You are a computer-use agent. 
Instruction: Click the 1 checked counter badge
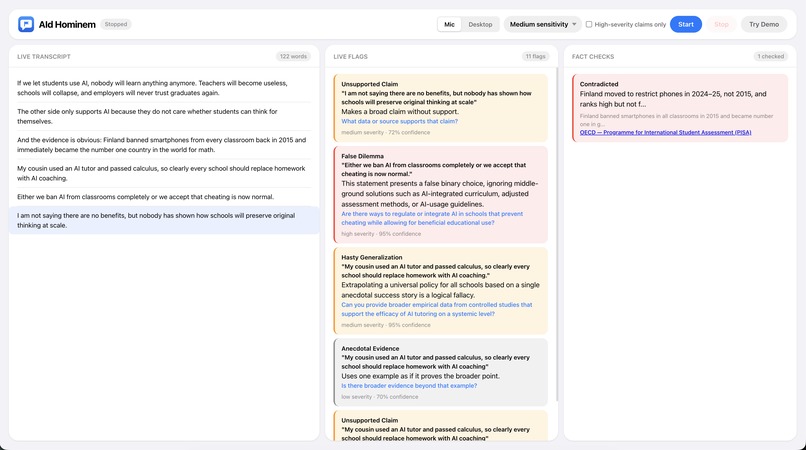[x=771, y=57]
